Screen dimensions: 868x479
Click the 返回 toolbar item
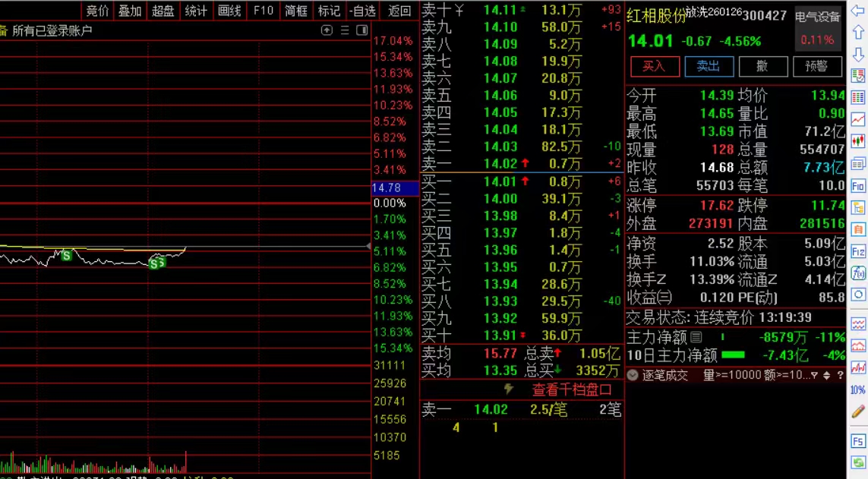point(399,11)
